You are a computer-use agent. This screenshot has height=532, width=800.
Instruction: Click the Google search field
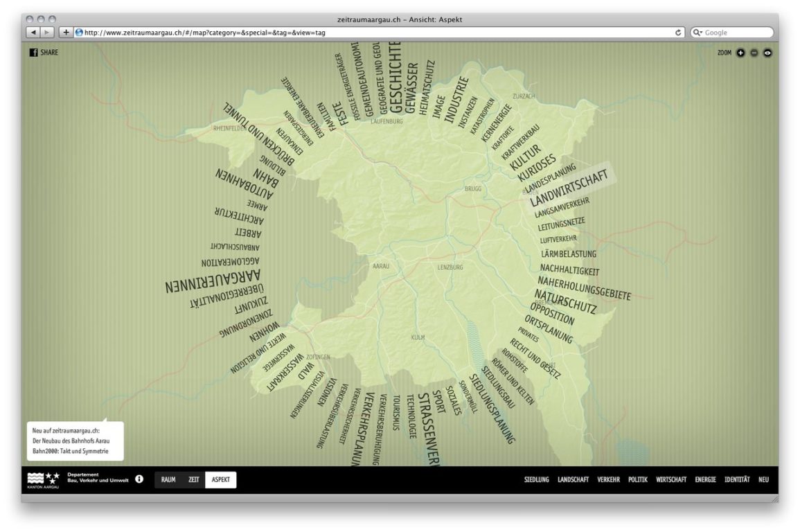731,33
